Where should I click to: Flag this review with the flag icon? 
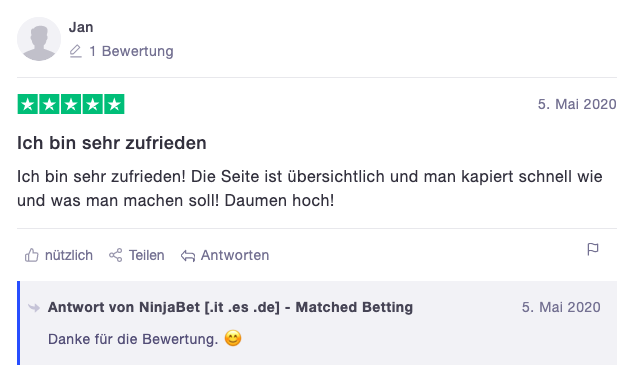click(x=593, y=249)
